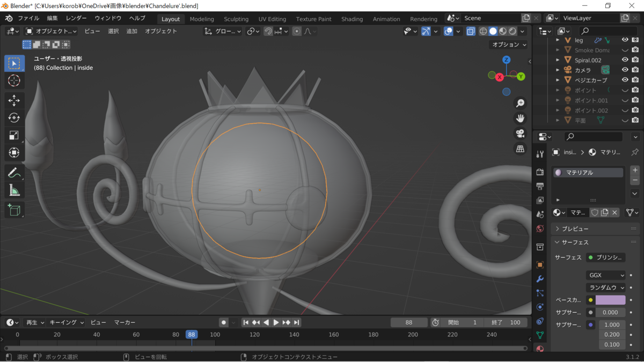Hide leg object with eye icon
This screenshot has width=644, height=362.
click(625, 40)
